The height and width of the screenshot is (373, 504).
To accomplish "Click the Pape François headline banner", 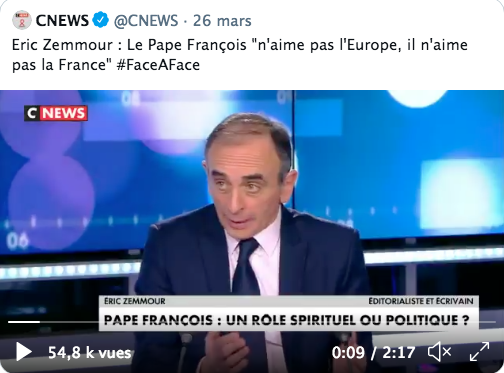I will [286, 320].
